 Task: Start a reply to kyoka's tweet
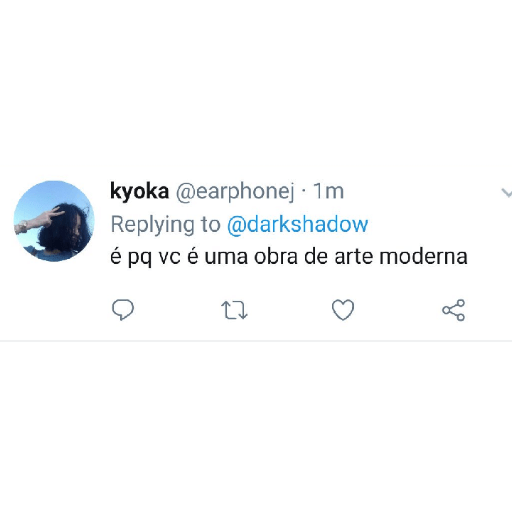pos(123,310)
